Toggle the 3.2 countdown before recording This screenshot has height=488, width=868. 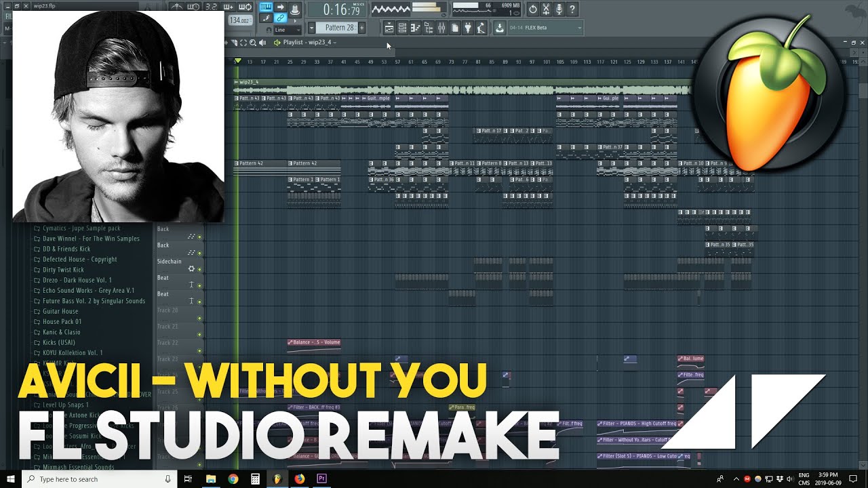[x=212, y=7]
